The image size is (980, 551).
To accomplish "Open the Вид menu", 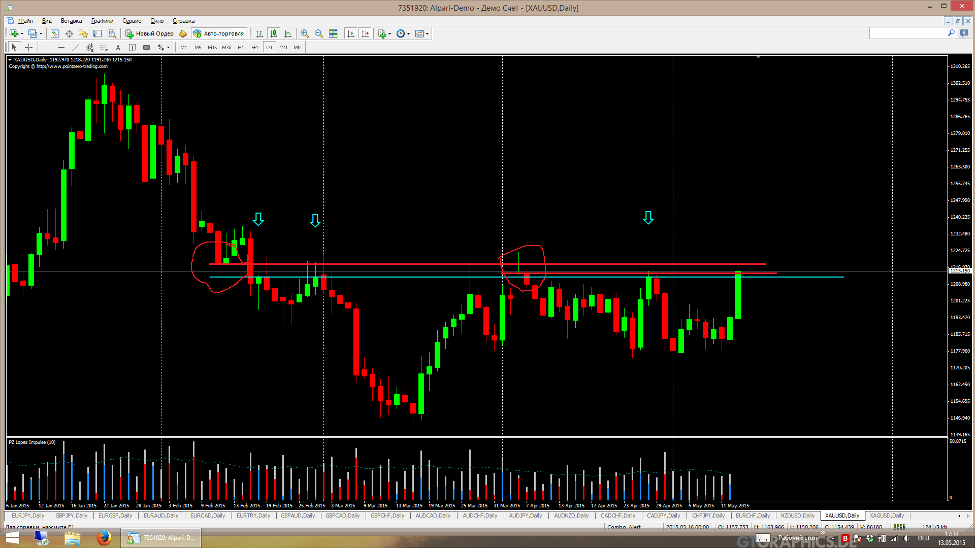I will 47,21.
